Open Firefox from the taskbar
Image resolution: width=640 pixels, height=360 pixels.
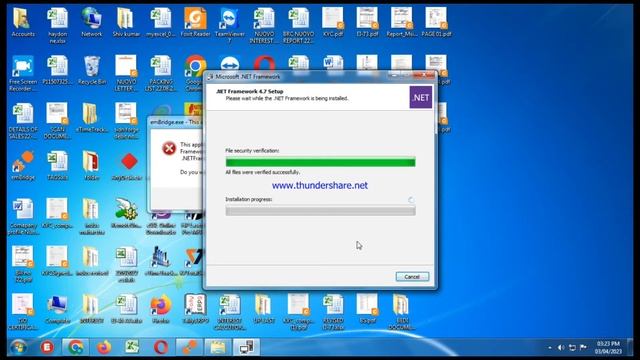click(104, 347)
